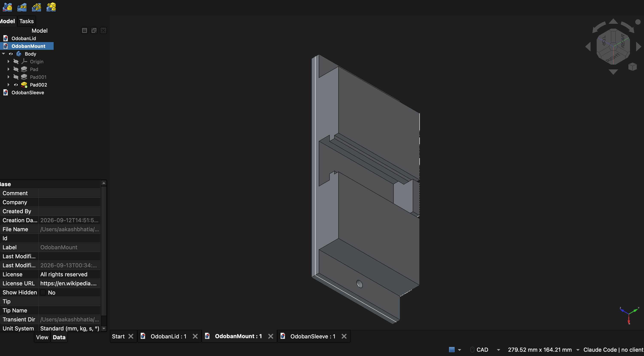Toggle visibility of Body
Viewport: 644px width, 356px height.
coord(11,54)
